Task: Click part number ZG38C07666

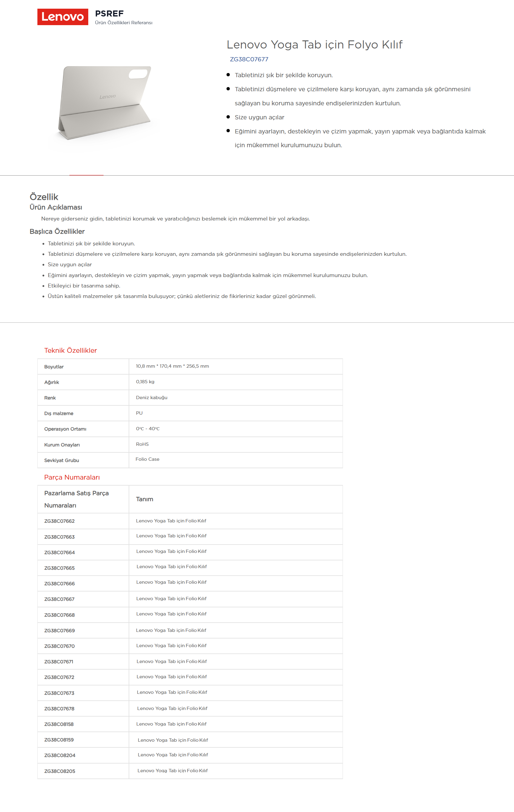Action: pyautogui.click(x=59, y=583)
